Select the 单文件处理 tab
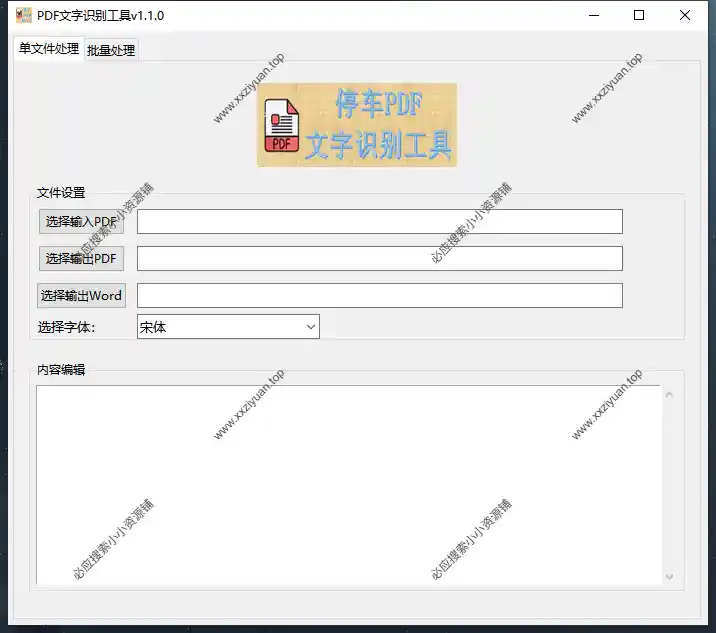This screenshot has width=716, height=633. click(49, 49)
